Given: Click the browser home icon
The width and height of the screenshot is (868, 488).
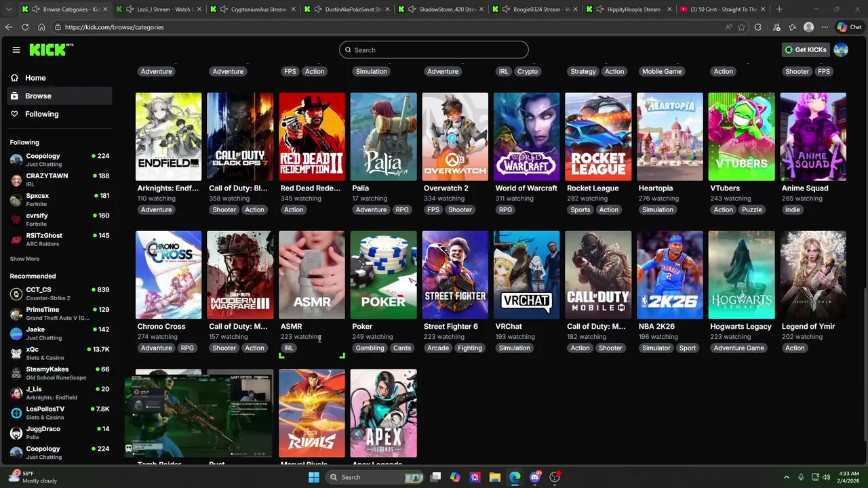Looking at the screenshot, I should point(41,27).
